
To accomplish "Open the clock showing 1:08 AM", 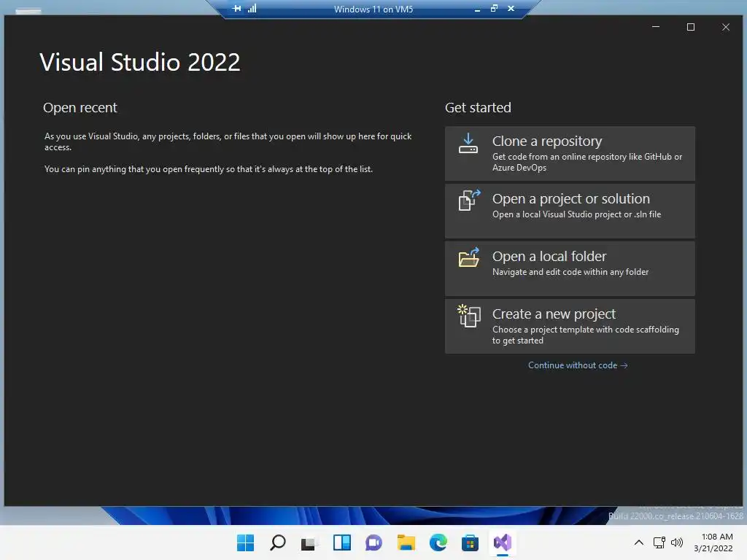I will point(717,537).
